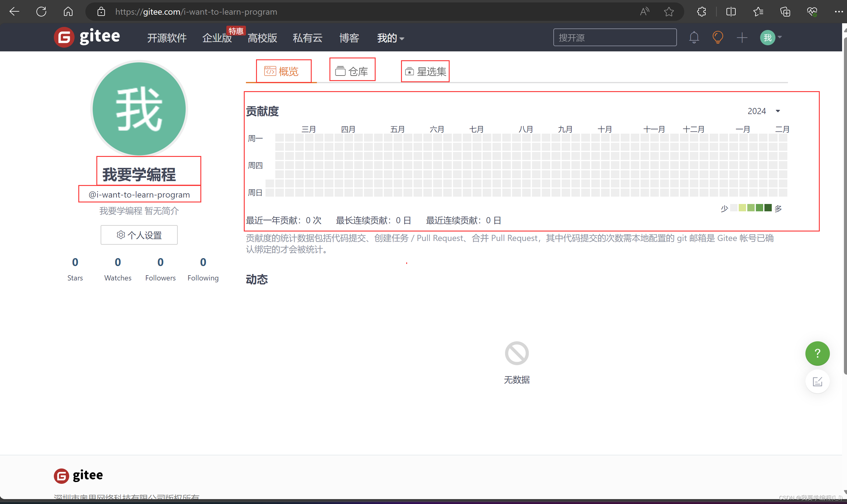Click darkest green legend swatch
This screenshot has height=504, width=847.
pos(768,208)
